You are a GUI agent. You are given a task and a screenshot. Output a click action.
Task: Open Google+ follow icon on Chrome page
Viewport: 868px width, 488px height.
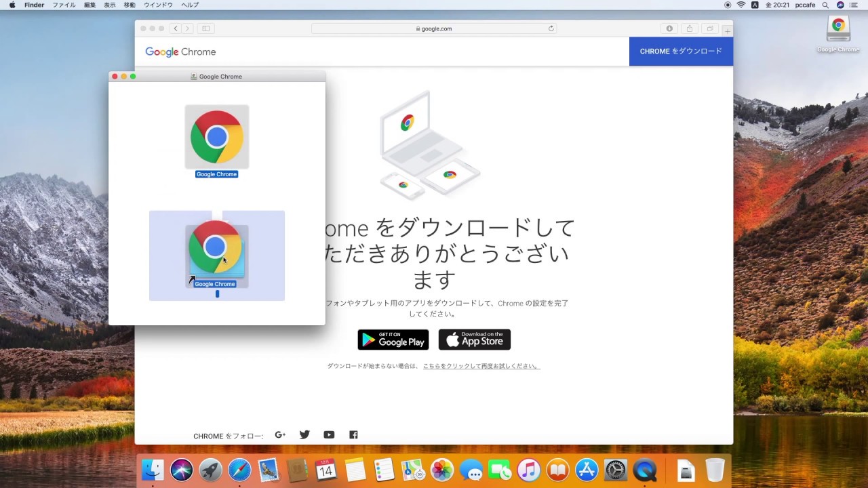click(280, 435)
